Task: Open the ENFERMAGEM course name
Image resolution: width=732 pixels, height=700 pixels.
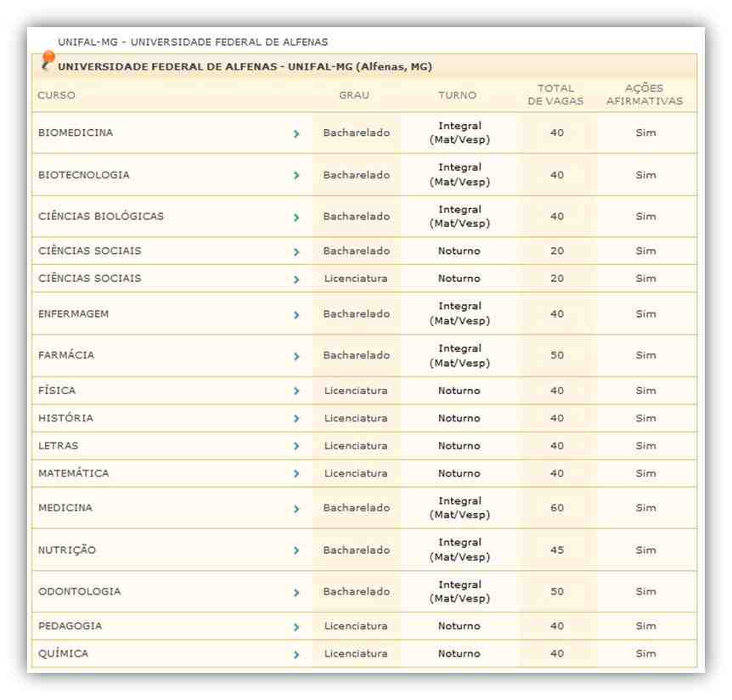Action: (74, 313)
